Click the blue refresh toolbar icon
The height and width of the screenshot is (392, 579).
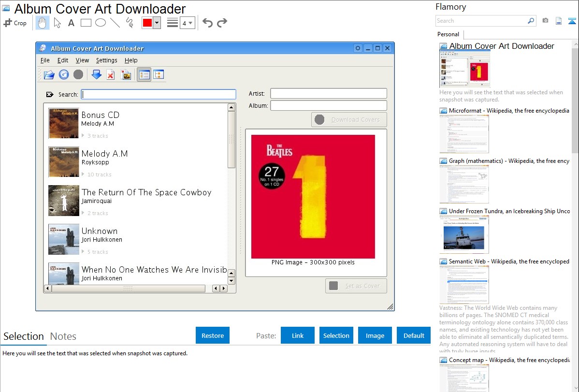coord(64,74)
